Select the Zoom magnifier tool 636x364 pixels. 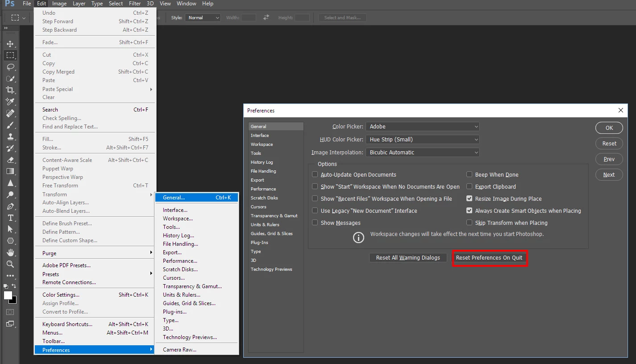pos(10,264)
